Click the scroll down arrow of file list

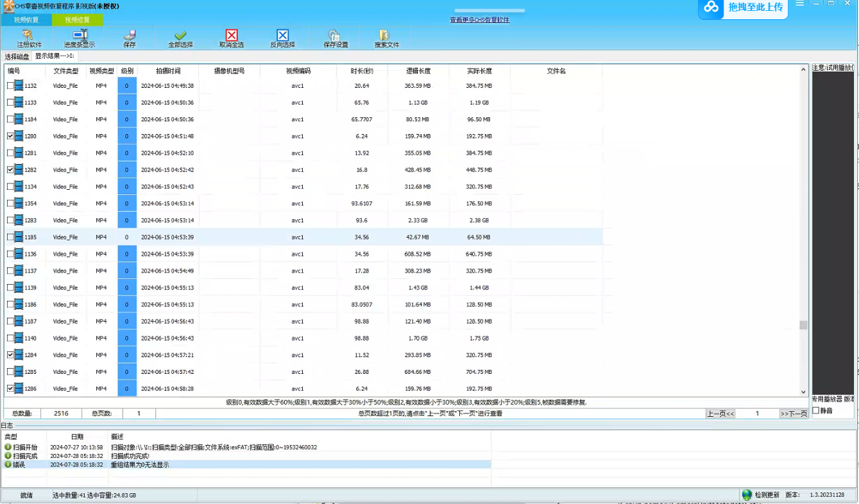(803, 392)
